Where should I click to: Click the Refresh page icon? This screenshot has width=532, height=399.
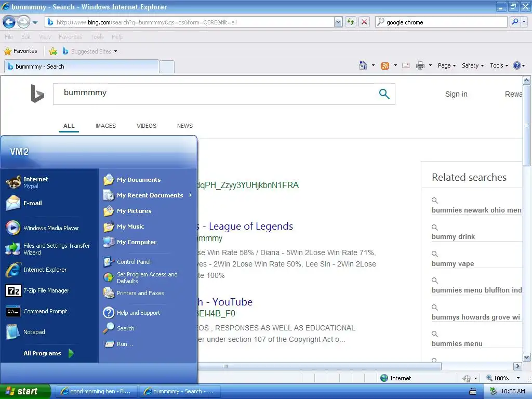click(351, 22)
